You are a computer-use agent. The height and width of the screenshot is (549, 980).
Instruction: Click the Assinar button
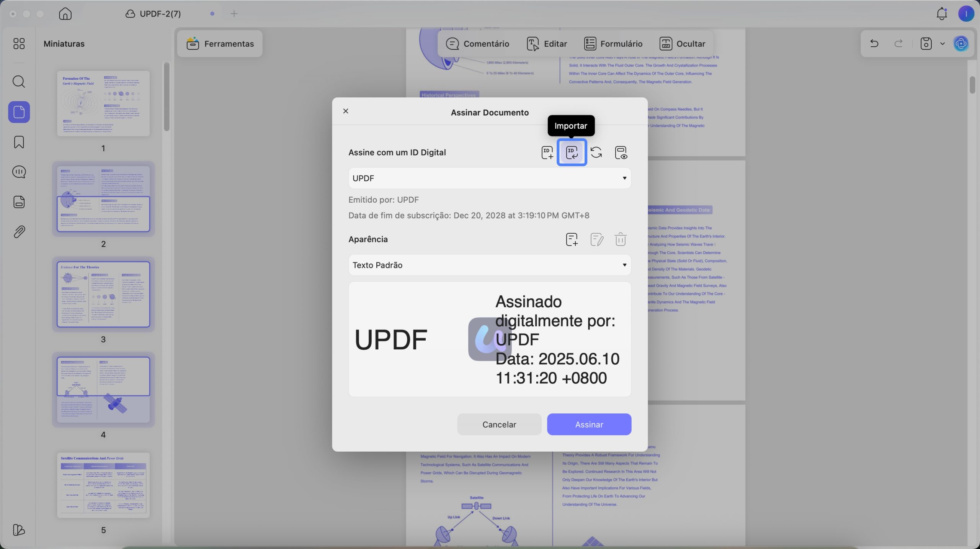pos(589,424)
